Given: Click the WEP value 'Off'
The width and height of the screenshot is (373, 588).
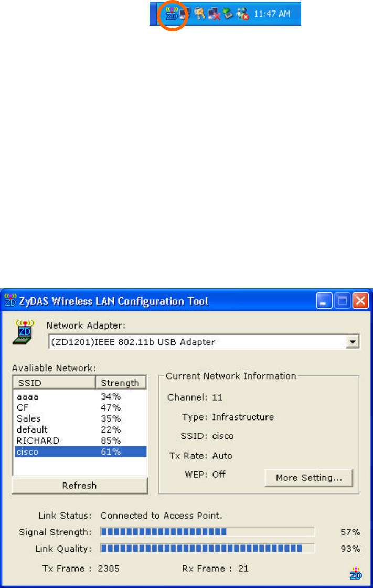Looking at the screenshot, I should (x=219, y=475).
